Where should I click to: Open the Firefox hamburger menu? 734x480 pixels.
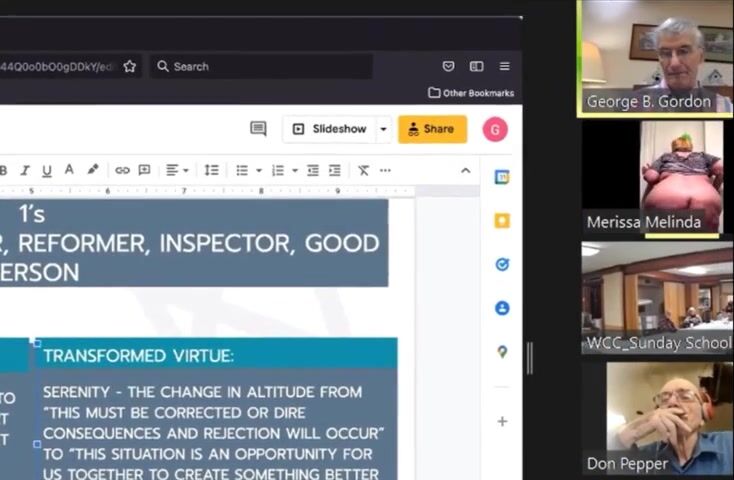(505, 66)
